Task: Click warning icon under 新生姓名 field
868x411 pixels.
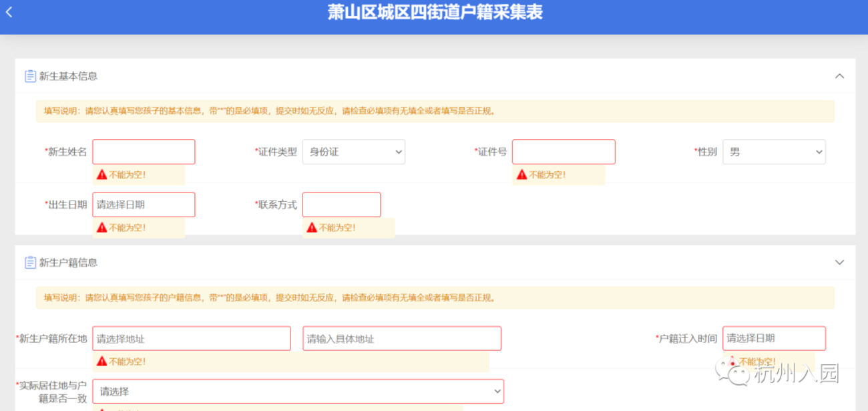Action: pyautogui.click(x=101, y=174)
